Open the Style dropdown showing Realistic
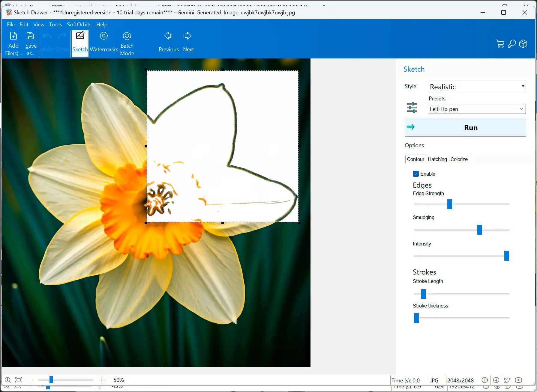 click(x=477, y=87)
